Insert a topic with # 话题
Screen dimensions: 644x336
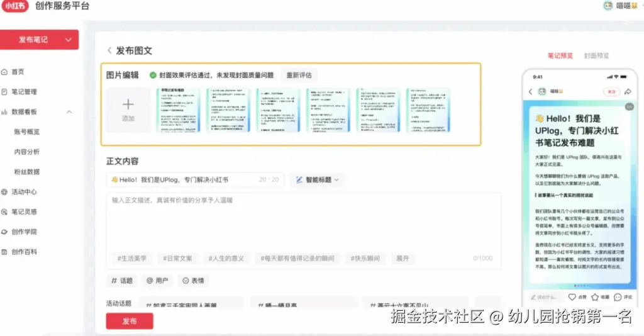click(122, 281)
